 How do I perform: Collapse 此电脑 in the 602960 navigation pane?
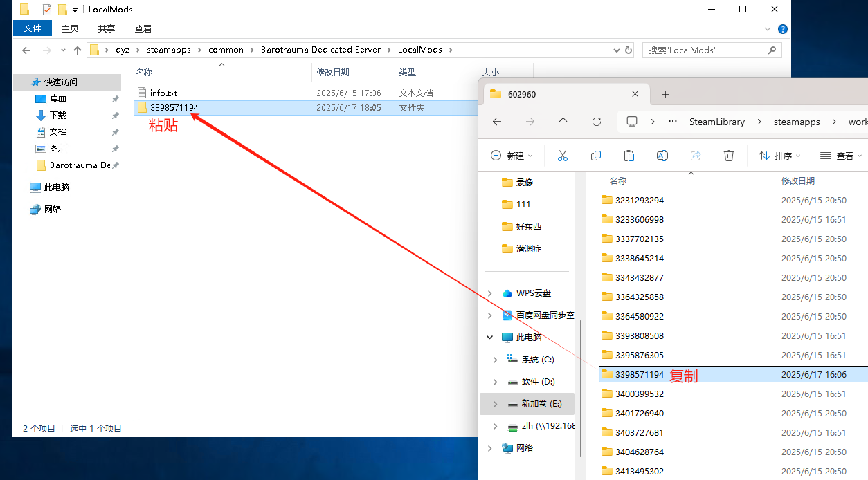click(490, 338)
